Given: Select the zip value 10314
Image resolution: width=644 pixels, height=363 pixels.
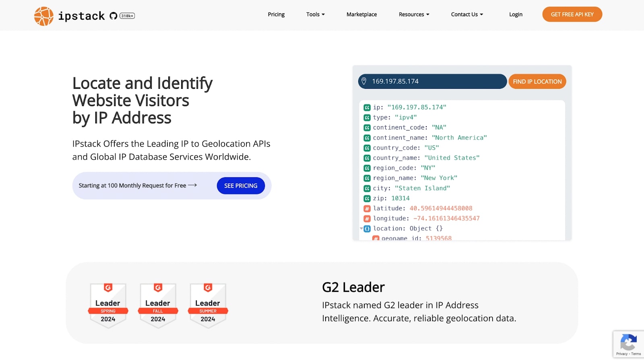Looking at the screenshot, I should tap(400, 198).
